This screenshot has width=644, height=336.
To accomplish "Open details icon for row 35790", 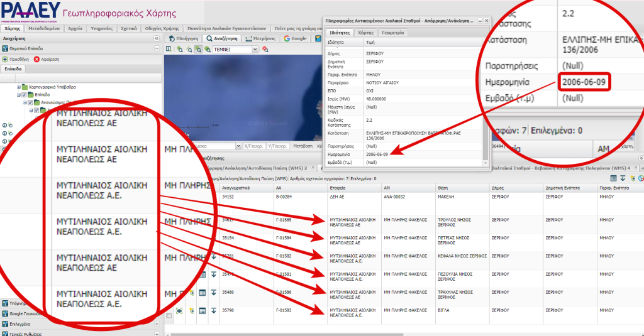I will pos(203,310).
